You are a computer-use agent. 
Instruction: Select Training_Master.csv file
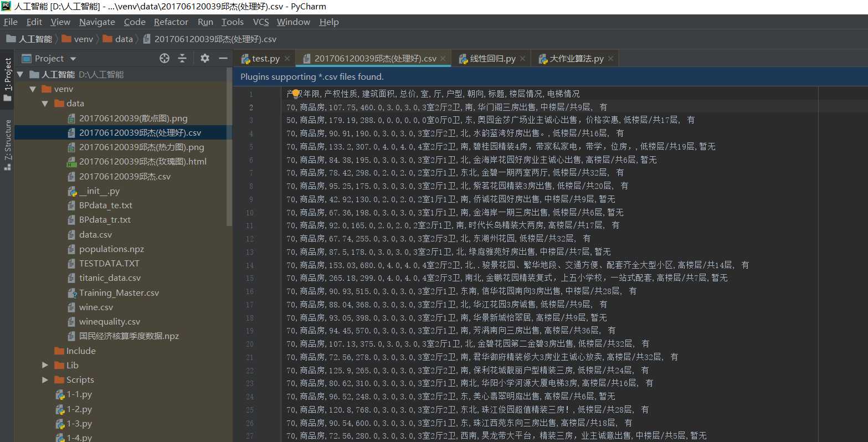[x=119, y=292]
